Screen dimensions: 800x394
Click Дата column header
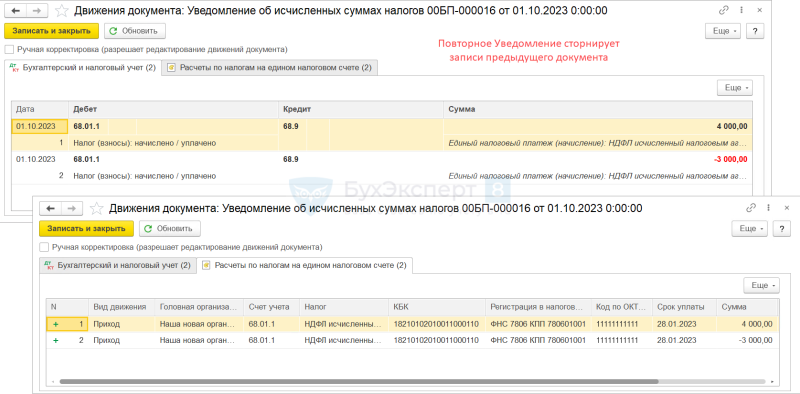pyautogui.click(x=40, y=109)
